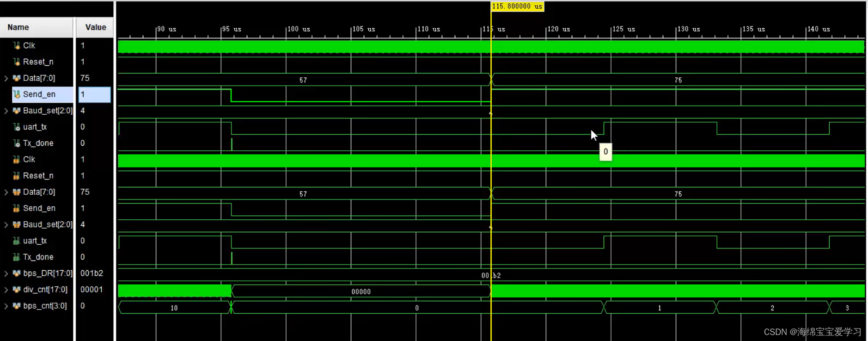Click the 001b2 label in bps_DR waveform
868x341 pixels.
point(491,275)
